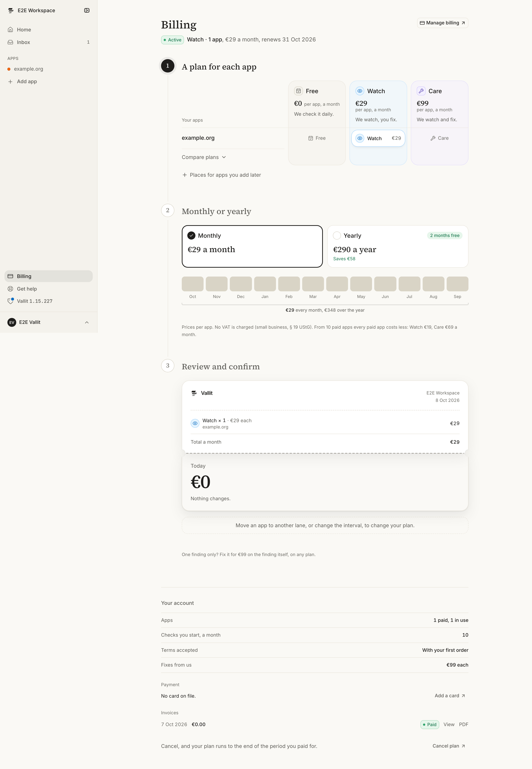532x769 pixels.
Task: Click the Active status badge
Action: (x=172, y=40)
